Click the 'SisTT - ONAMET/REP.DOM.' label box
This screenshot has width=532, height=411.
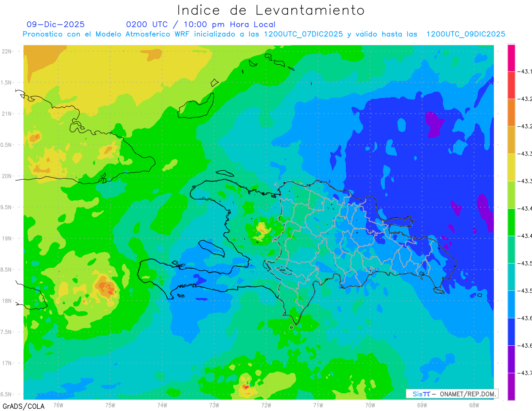[452, 394]
